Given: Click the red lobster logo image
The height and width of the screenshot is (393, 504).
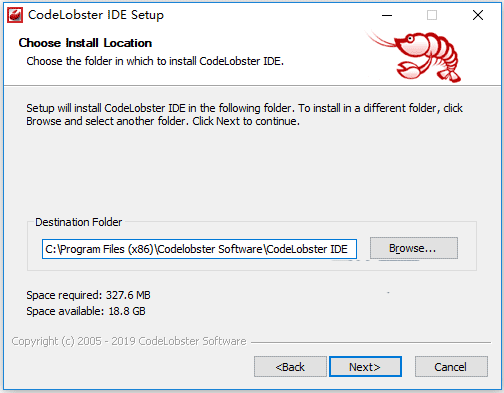Looking at the screenshot, I should coord(414,56).
